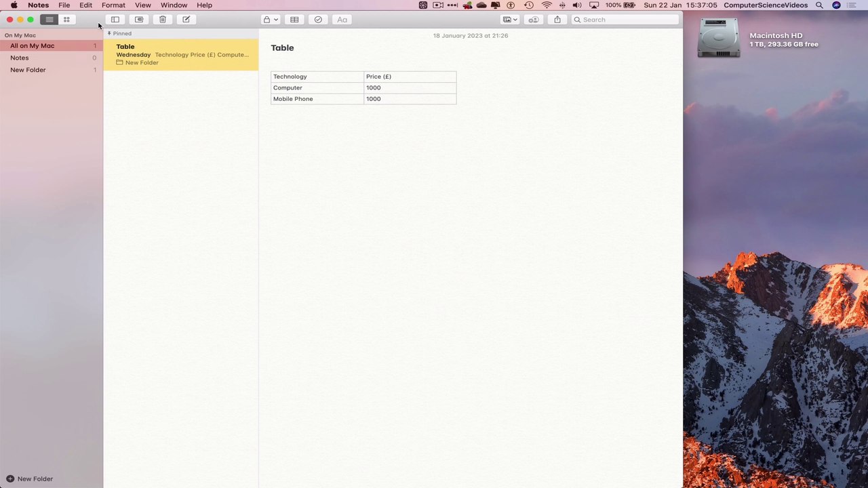Select New Folder in the sidebar
The image size is (868, 488).
tap(52, 70)
